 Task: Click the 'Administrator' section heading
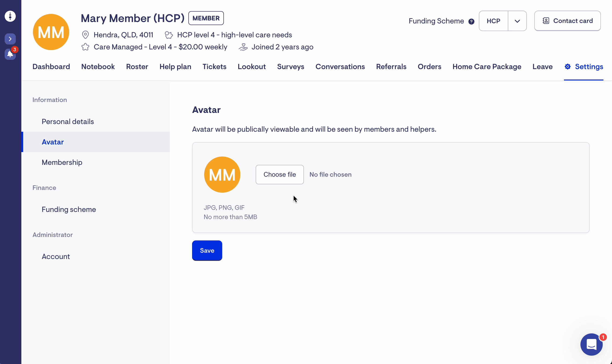point(52,235)
